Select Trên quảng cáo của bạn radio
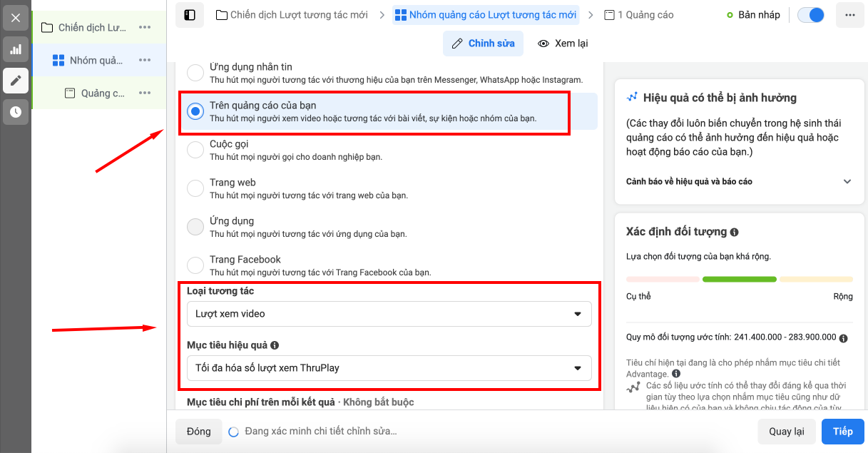This screenshot has width=868, height=453. click(195, 111)
